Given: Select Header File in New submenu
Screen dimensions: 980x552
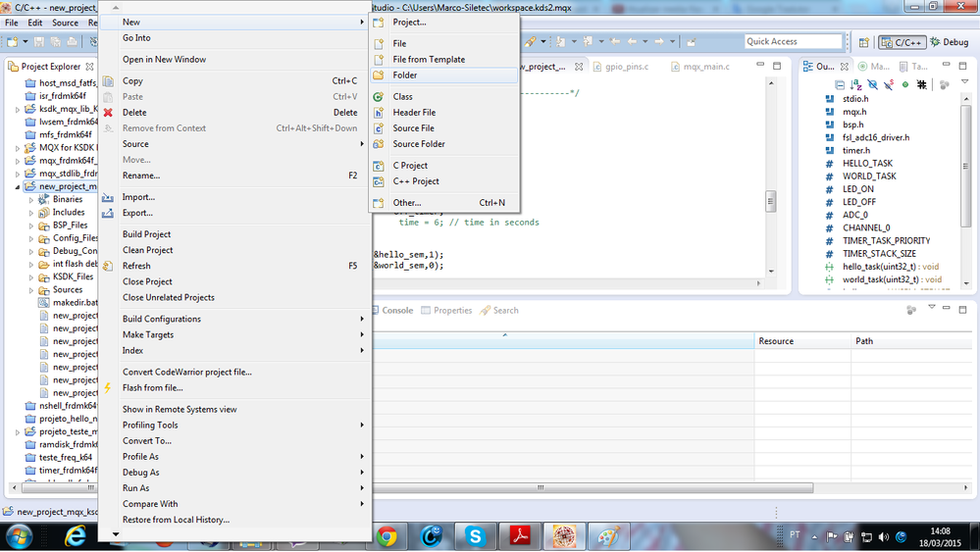Looking at the screenshot, I should point(443,113).
